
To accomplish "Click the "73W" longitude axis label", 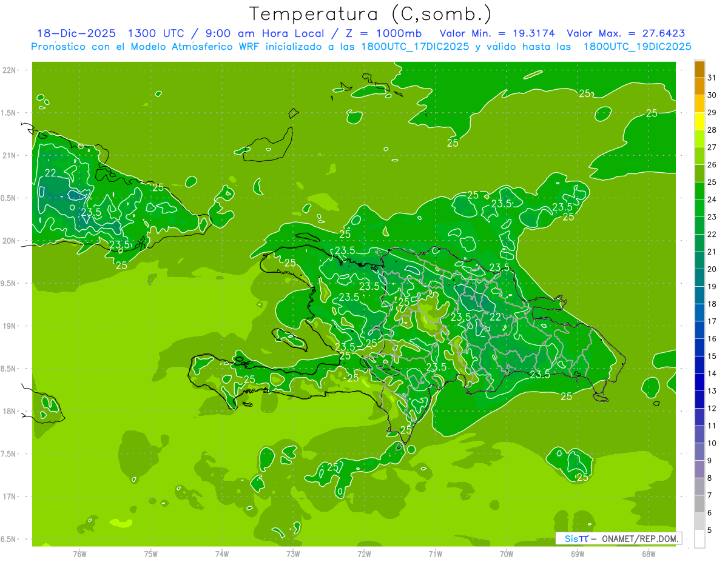I will [293, 554].
